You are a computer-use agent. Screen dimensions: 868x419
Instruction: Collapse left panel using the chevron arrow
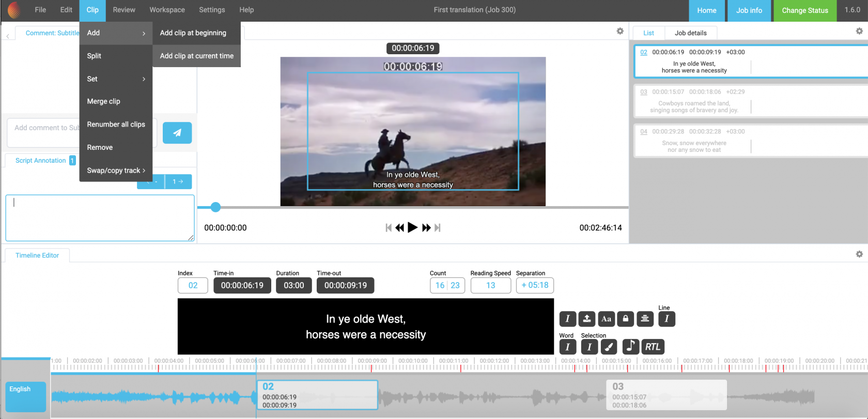coord(8,36)
